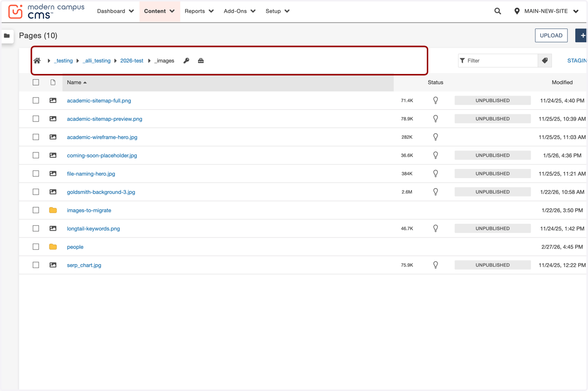Viewport: 588px width, 391px height.
Task: Check the box for longtail-keywords.png
Action: (36, 228)
